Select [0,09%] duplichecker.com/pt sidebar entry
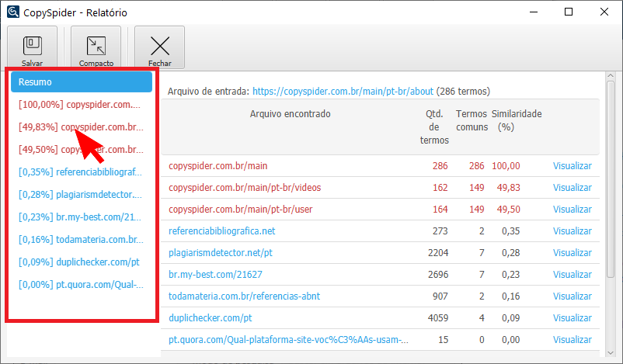 (x=79, y=262)
